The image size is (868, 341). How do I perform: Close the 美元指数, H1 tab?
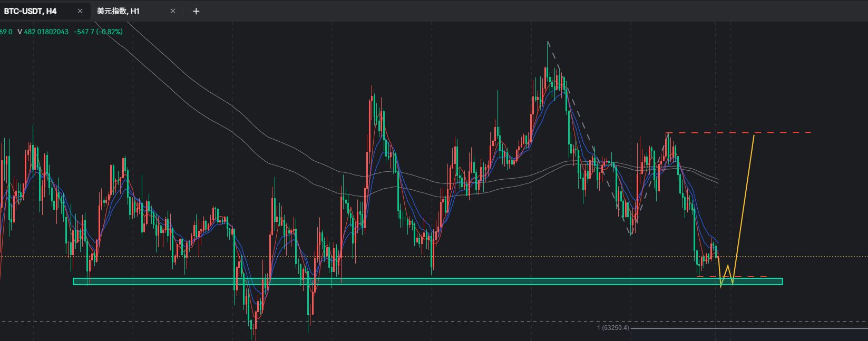(x=173, y=11)
